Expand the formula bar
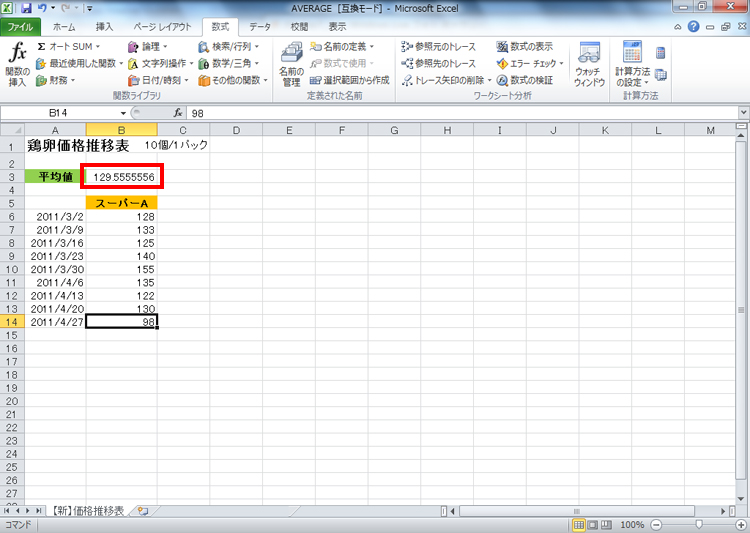 (743, 113)
